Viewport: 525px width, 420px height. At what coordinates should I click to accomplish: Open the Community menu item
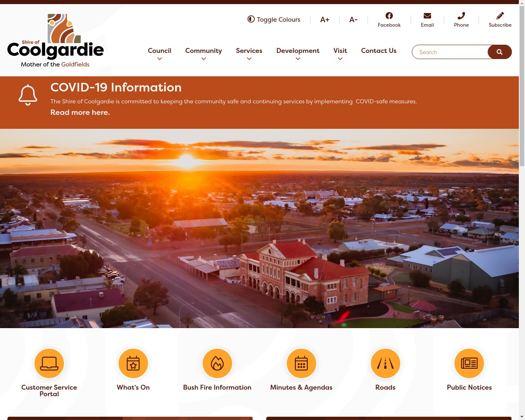click(203, 50)
